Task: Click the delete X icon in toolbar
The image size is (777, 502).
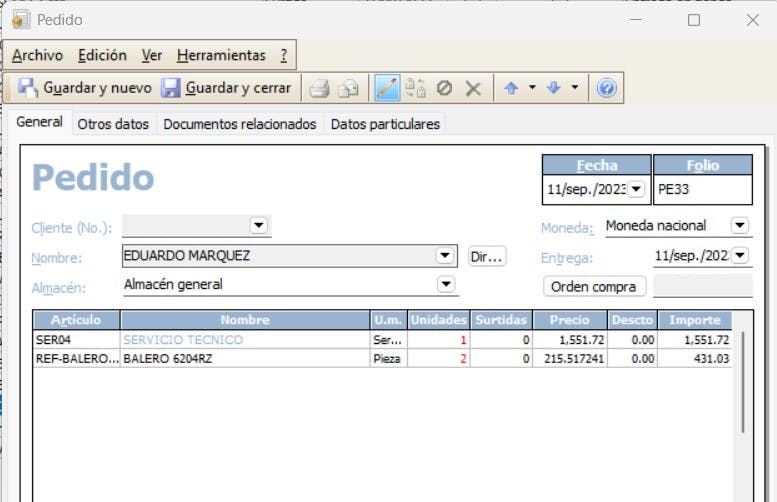Action: (473, 89)
